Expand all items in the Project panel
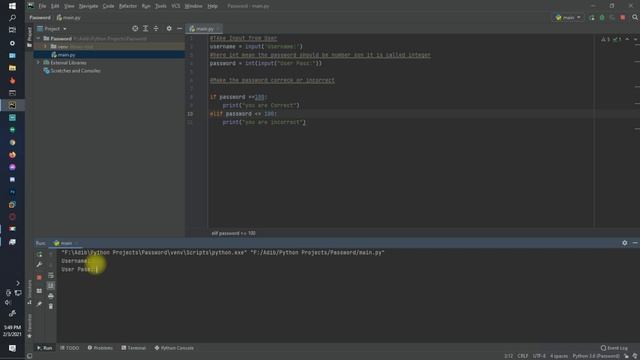This screenshot has height=360, width=640. (146, 29)
